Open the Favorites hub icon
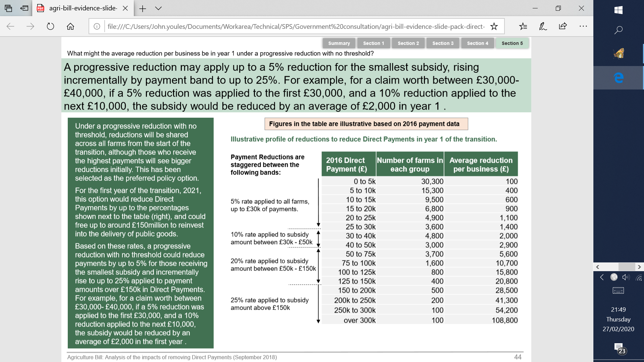Screen dimensions: 644x362 [523, 26]
